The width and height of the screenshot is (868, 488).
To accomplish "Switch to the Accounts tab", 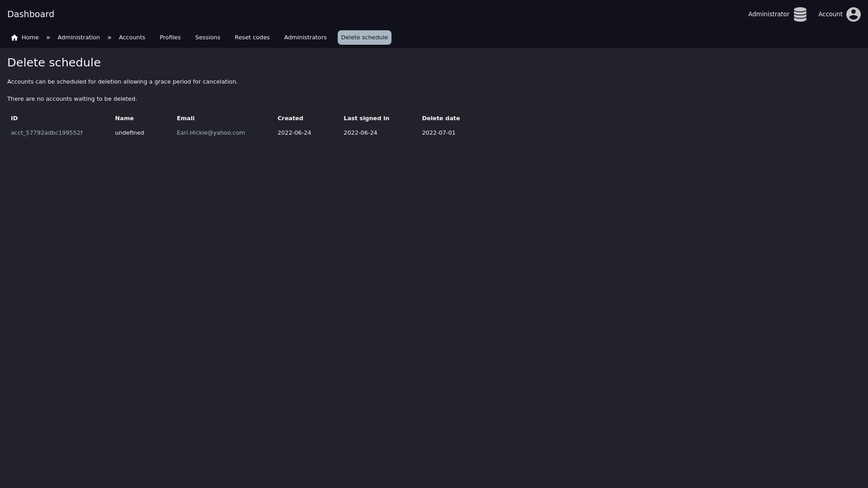I will pyautogui.click(x=132, y=38).
